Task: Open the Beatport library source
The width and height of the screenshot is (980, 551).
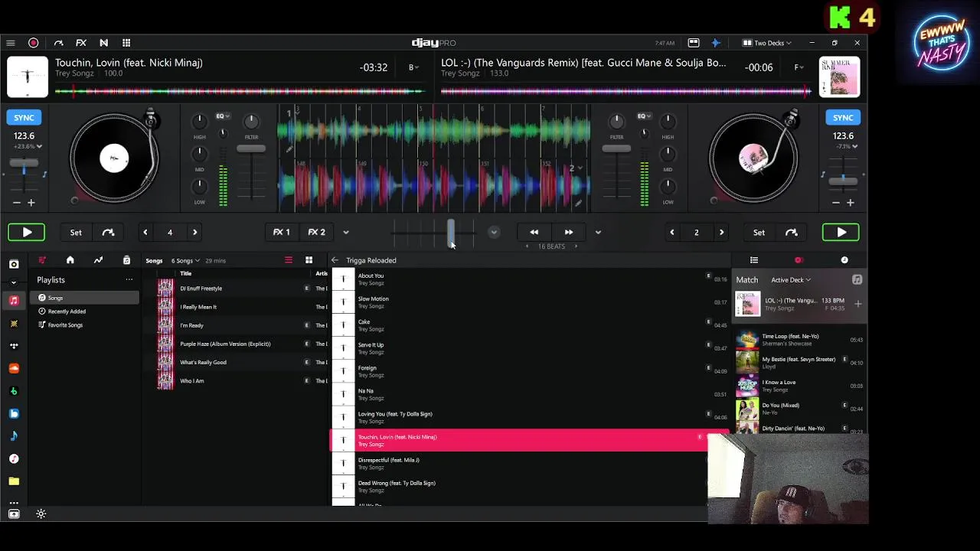Action: (14, 391)
